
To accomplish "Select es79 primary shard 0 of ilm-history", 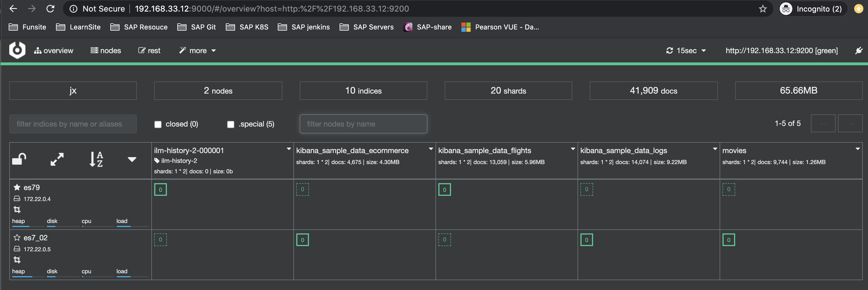I will click(160, 189).
